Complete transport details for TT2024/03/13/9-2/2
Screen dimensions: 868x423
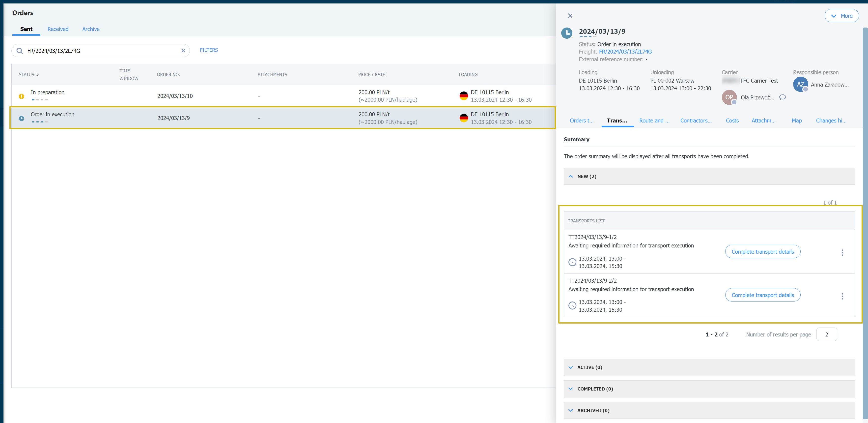point(762,295)
